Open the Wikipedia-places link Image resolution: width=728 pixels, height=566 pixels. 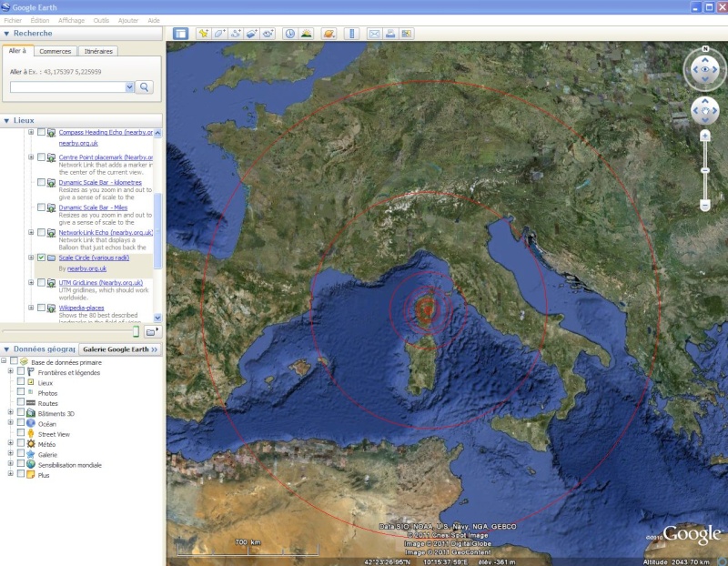[x=82, y=308]
